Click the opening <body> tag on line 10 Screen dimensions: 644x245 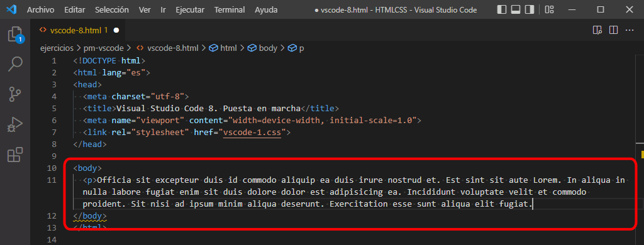pos(87,168)
